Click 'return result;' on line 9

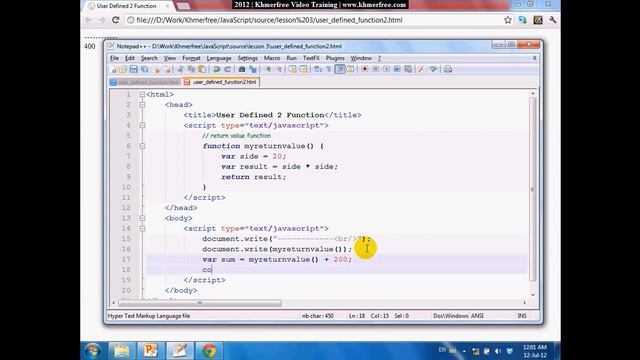[x=253, y=177]
